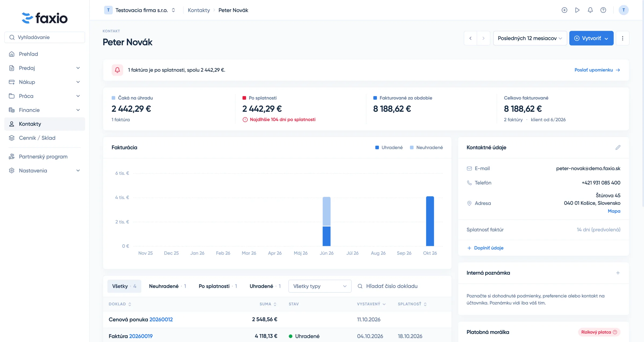Add internal note with plus icon

click(618, 273)
